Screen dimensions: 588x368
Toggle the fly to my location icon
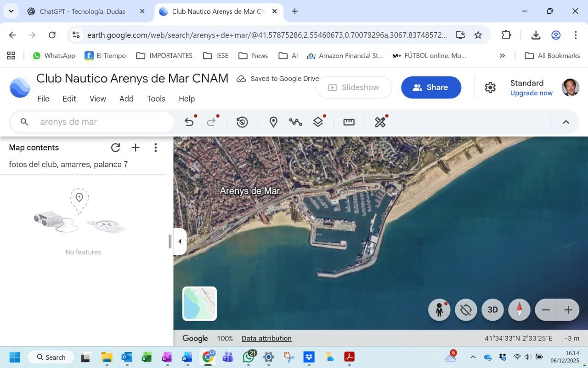466,310
